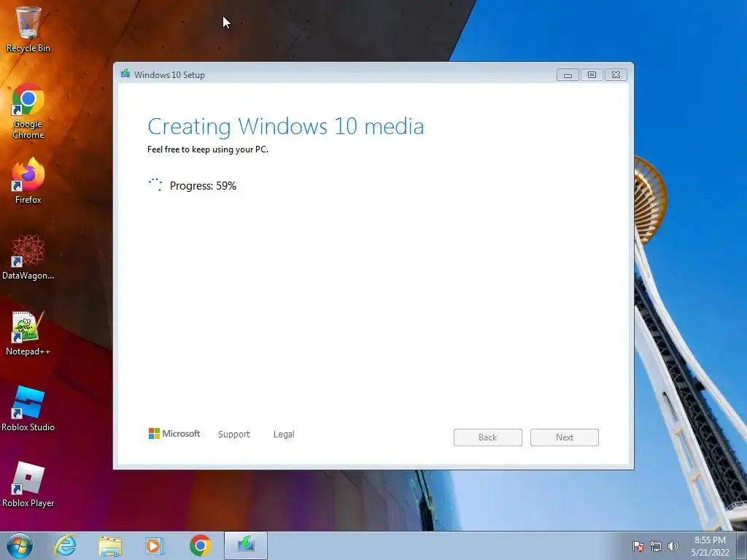747x560 pixels.
Task: Click the 'Creating Windows 10 media' heading
Action: click(286, 127)
